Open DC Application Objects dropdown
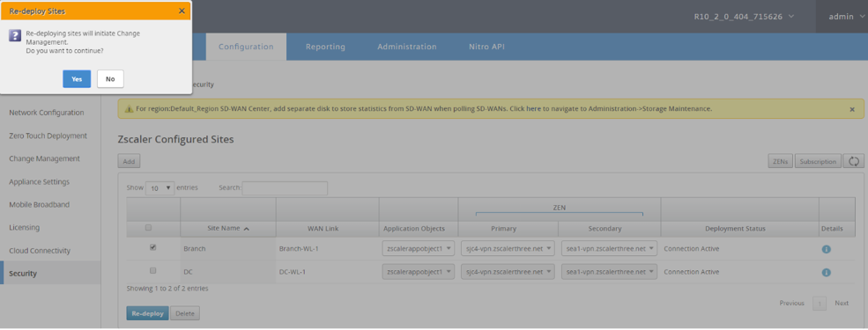This screenshot has width=868, height=330. pos(418,272)
